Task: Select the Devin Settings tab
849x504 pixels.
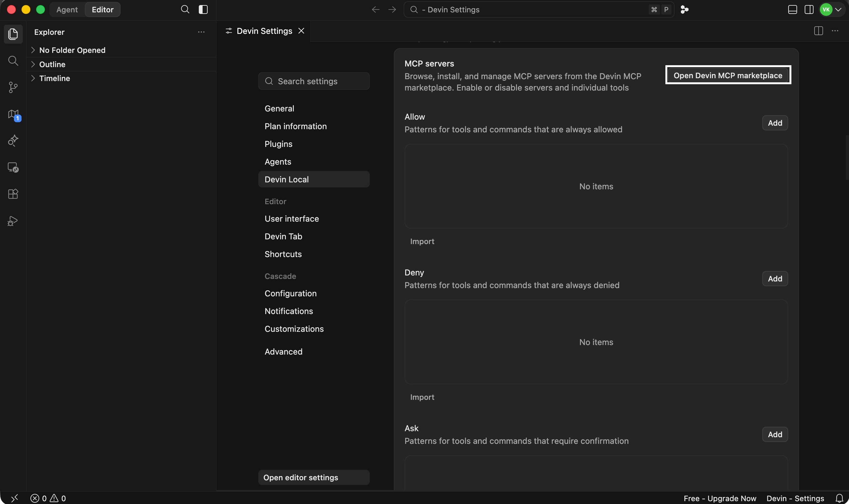Action: (x=263, y=31)
